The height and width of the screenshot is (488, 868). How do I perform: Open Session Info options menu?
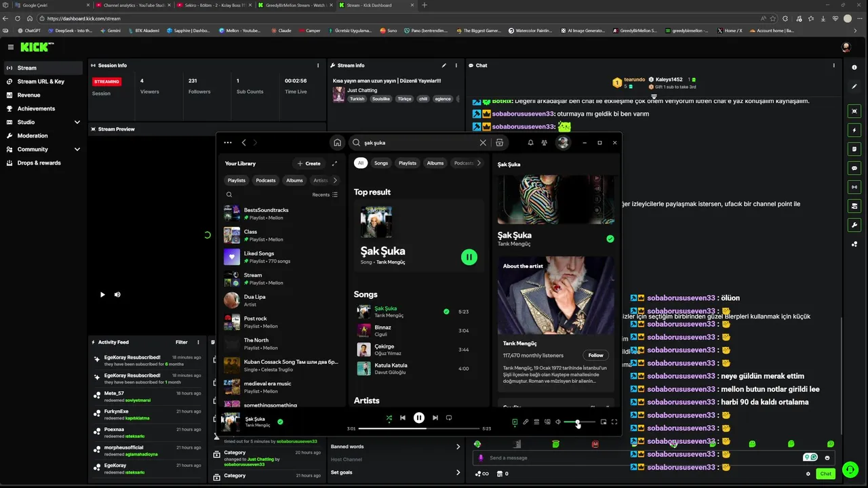[x=318, y=66]
